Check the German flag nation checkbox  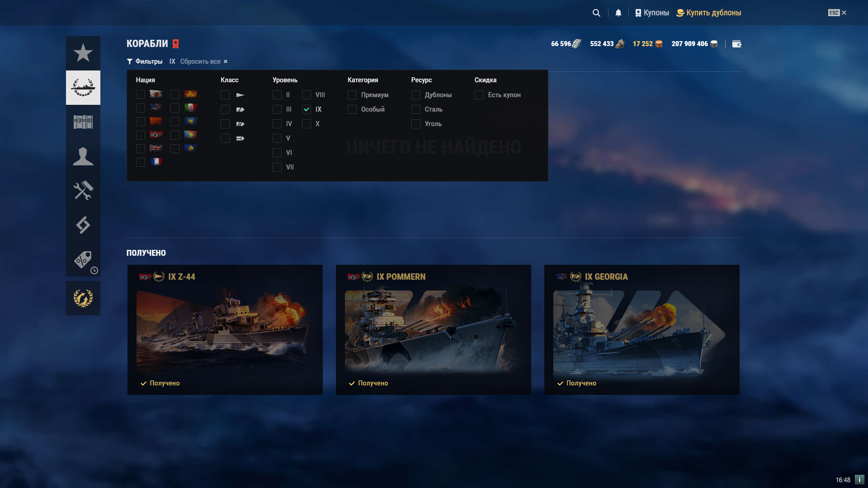141,135
